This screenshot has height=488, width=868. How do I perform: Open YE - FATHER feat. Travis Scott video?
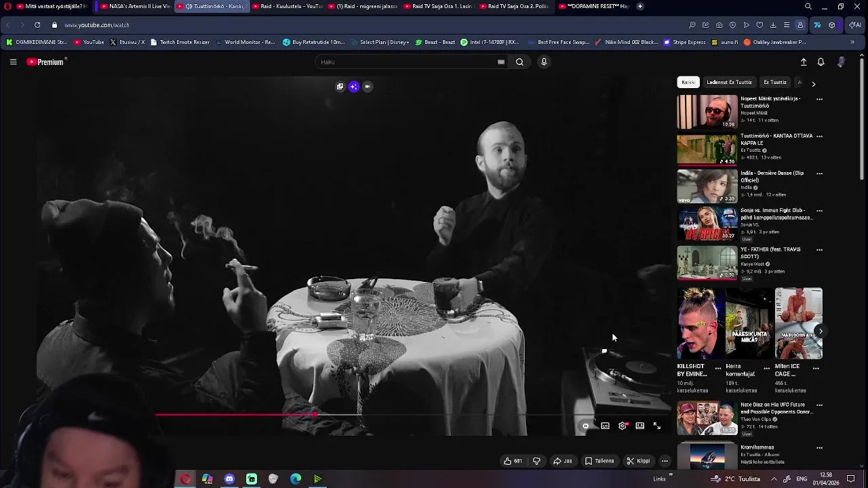[x=707, y=263]
